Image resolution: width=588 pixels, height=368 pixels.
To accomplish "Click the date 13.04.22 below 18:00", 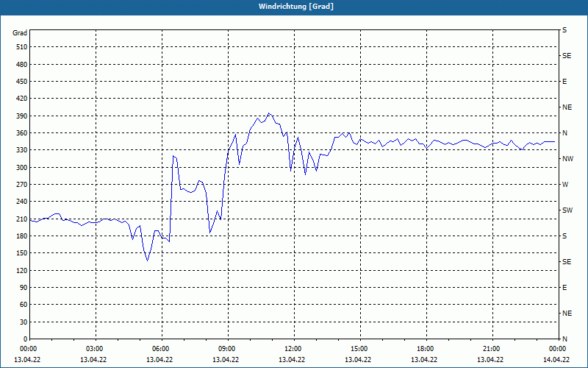I will [424, 359].
